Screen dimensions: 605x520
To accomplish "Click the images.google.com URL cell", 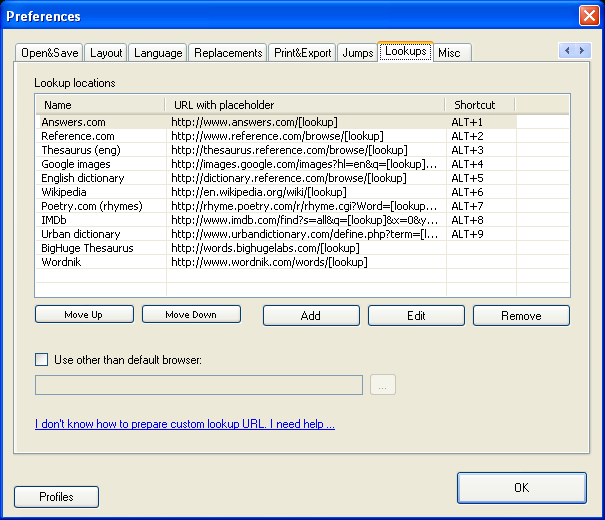I will 306,164.
